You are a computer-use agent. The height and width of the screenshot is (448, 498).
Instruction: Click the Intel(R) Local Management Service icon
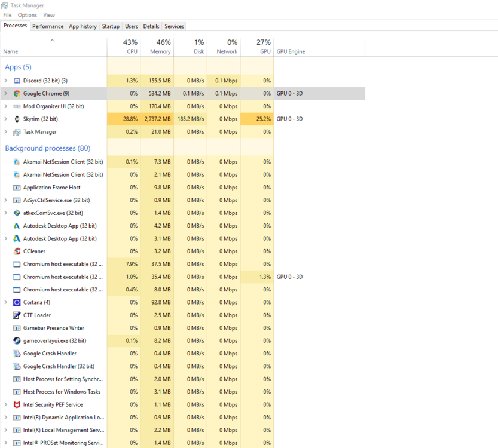(17, 430)
